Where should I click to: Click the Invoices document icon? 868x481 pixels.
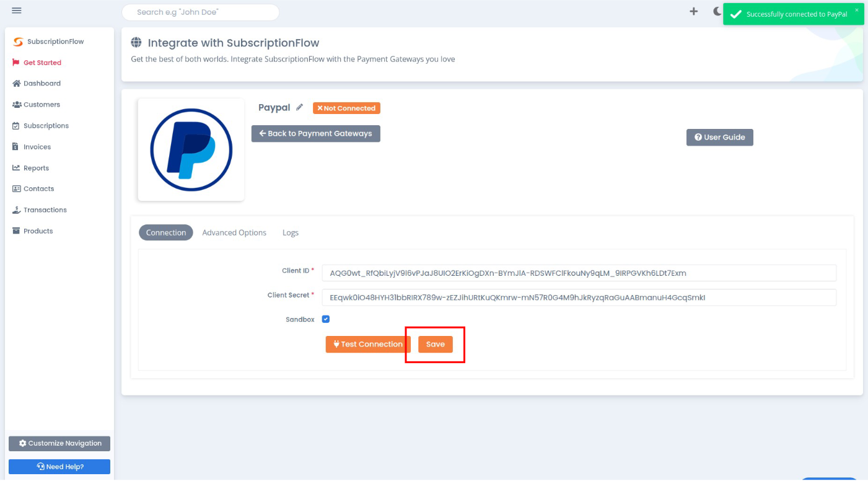point(15,147)
